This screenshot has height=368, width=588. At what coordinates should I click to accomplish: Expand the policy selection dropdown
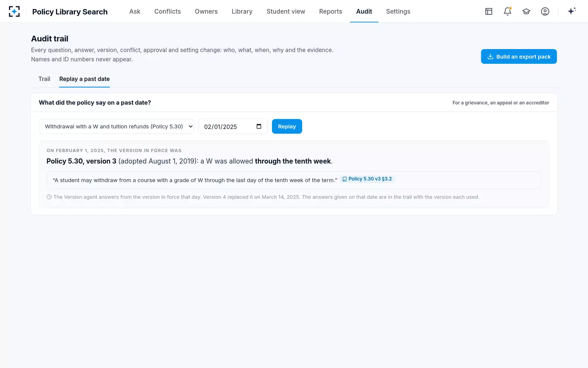pyautogui.click(x=116, y=126)
